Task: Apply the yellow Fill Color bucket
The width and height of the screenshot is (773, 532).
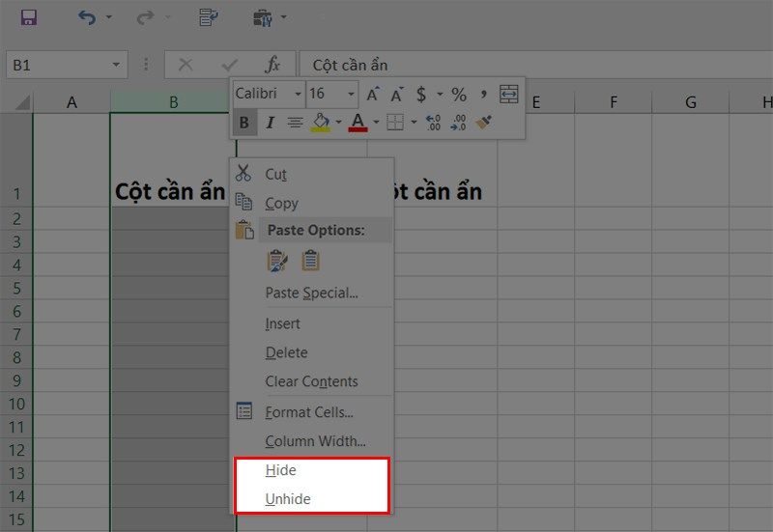Action: [x=321, y=123]
